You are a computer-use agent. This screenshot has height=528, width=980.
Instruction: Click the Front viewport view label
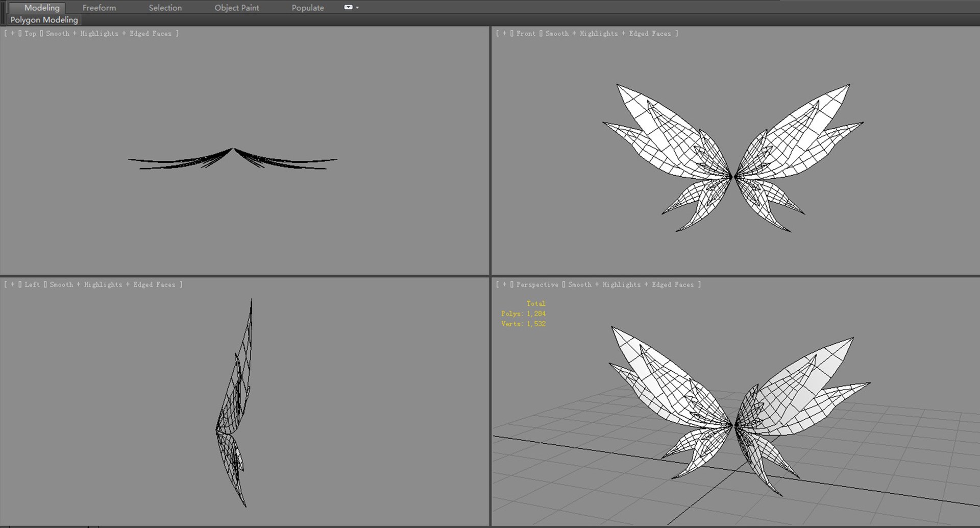(526, 33)
